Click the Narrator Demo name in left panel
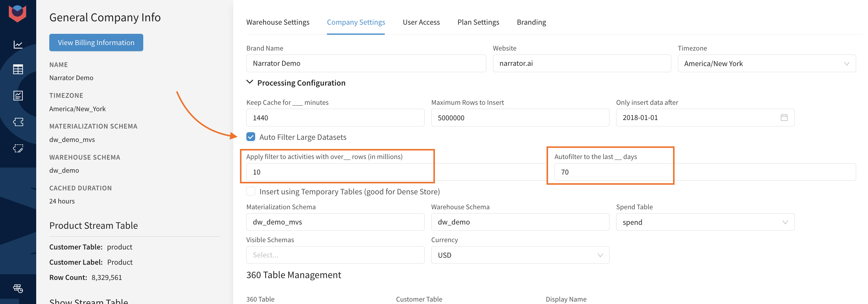Image resolution: width=868 pixels, height=304 pixels. tap(71, 78)
